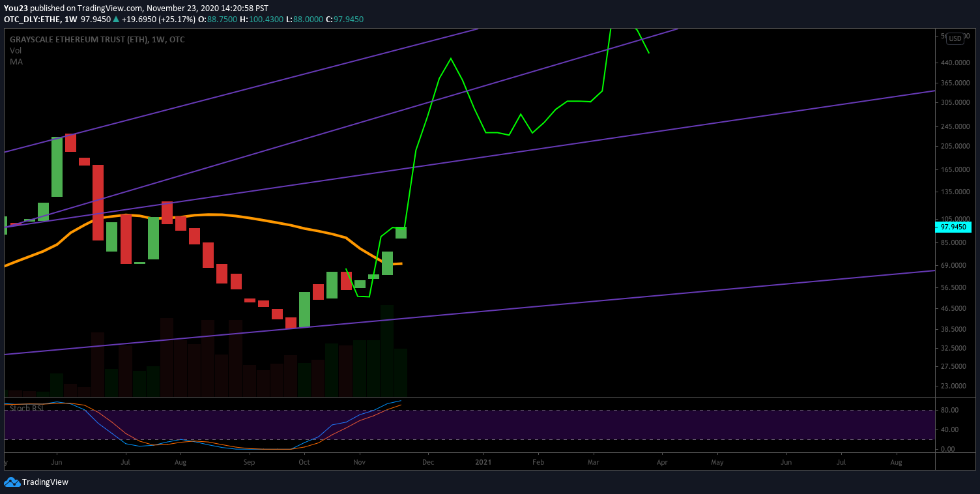Click the Mar label on the time axis

coord(594,462)
